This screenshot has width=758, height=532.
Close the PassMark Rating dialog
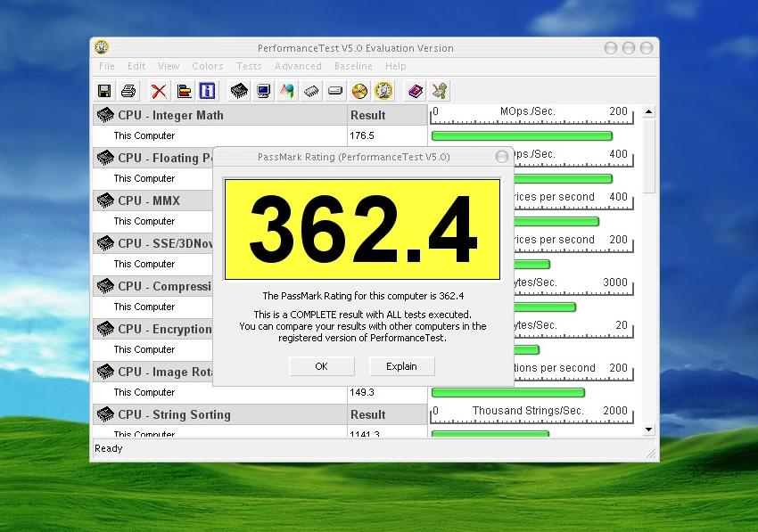point(502,157)
